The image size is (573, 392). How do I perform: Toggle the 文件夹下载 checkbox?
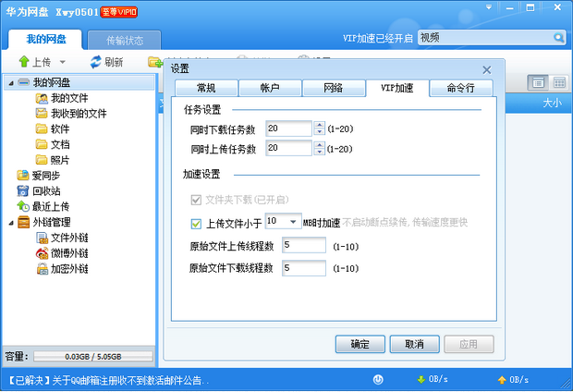(196, 200)
